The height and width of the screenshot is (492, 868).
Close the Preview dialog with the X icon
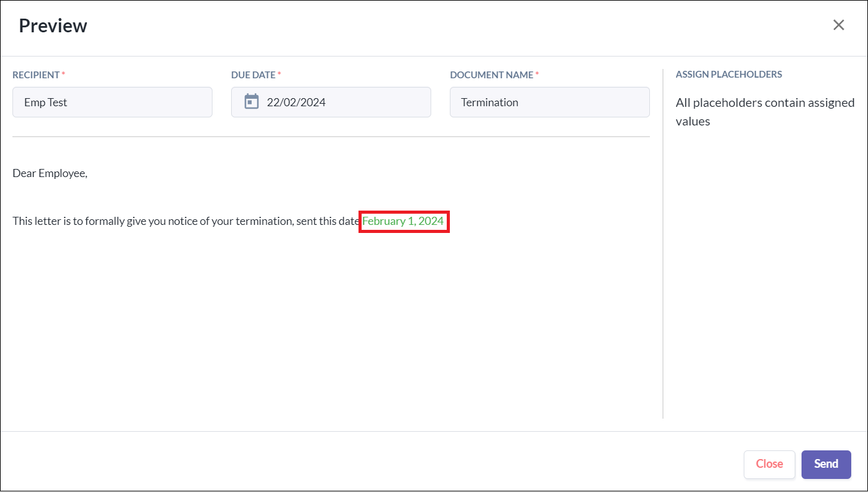tap(839, 25)
